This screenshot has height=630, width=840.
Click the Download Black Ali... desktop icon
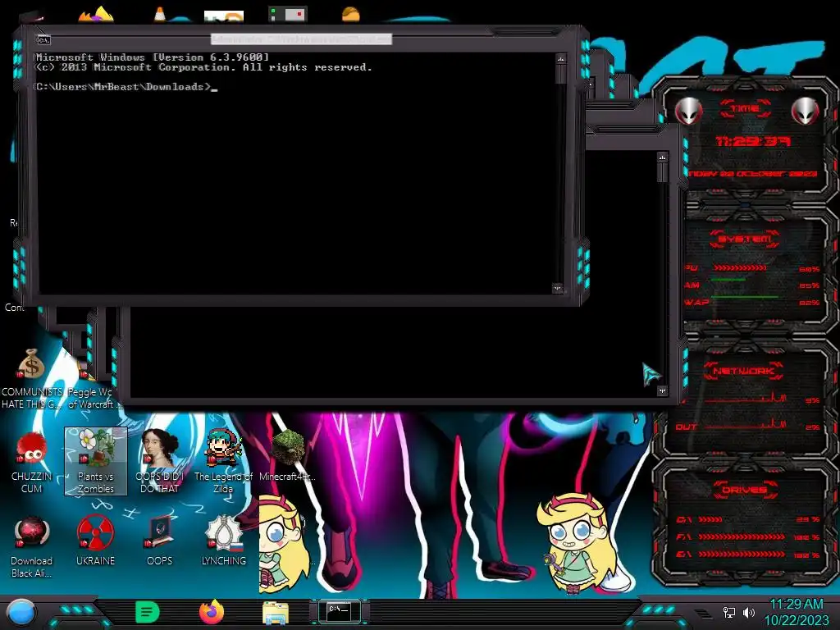coord(32,546)
